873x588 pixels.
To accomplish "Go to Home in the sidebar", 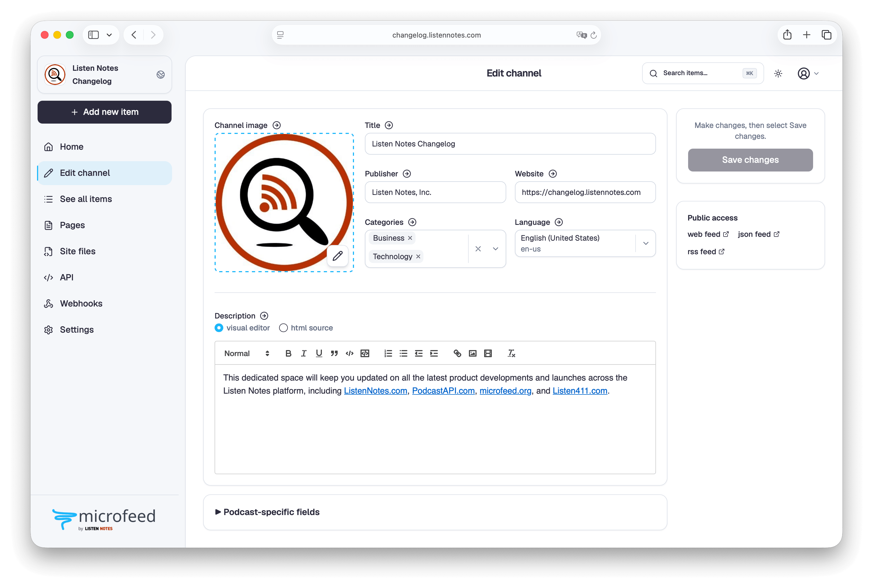I will click(104, 147).
